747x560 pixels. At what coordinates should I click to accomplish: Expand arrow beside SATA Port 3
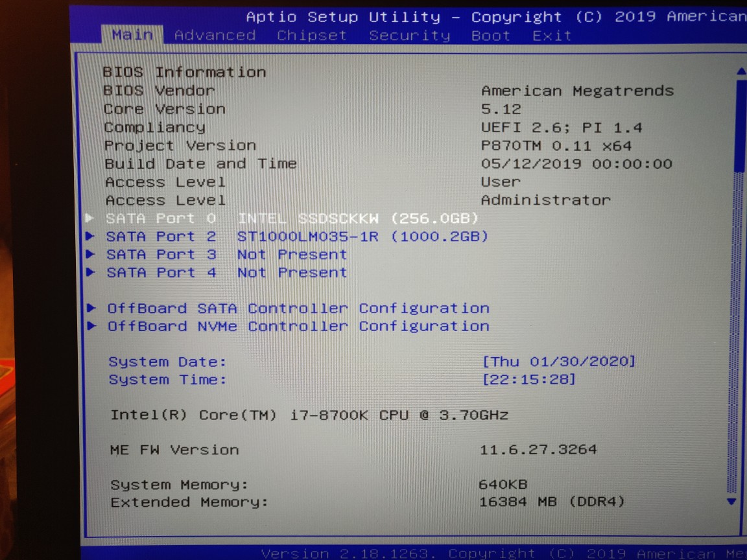[90, 254]
